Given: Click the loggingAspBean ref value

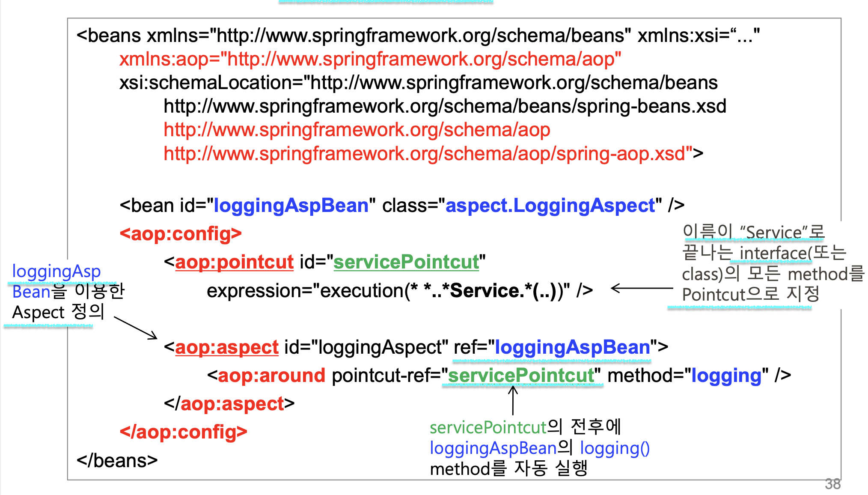Looking at the screenshot, I should (x=572, y=347).
